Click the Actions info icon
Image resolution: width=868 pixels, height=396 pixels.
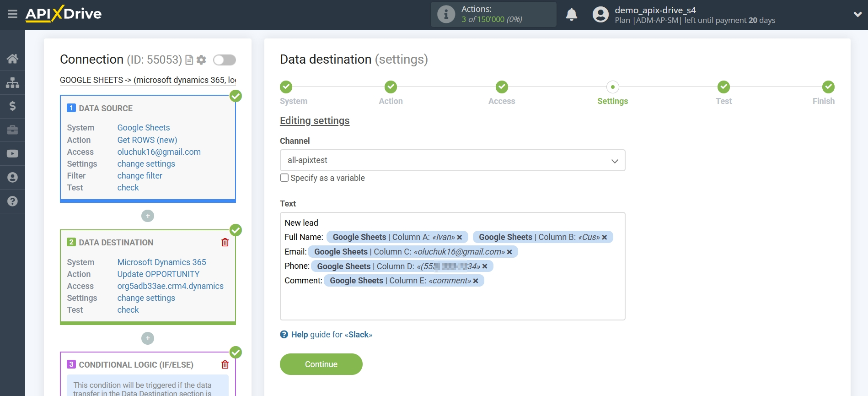[x=446, y=14]
